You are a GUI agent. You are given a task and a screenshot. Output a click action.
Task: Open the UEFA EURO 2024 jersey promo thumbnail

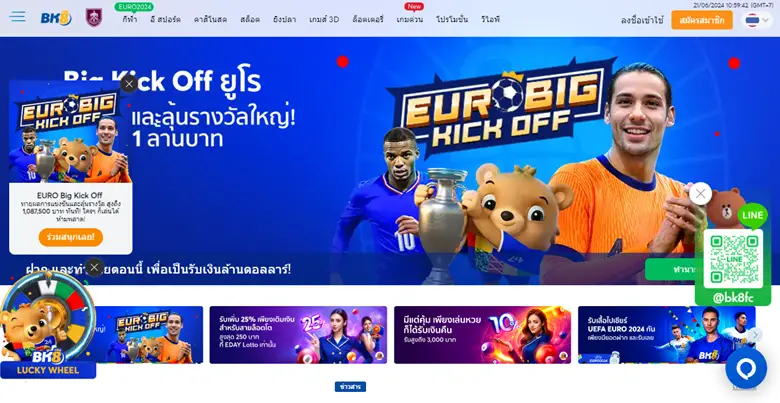[x=667, y=334]
